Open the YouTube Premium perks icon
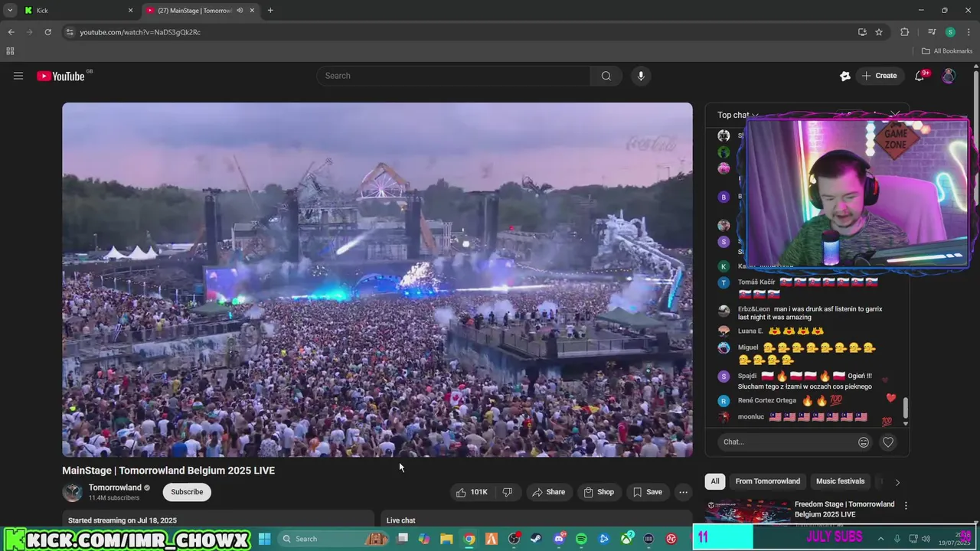 click(845, 76)
